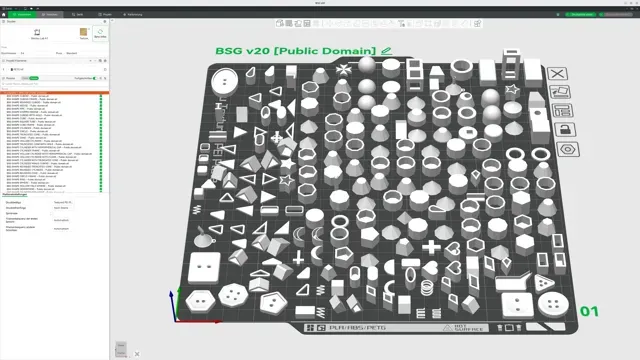Remove a filament with minus icon
Viewport: 640px width, 360px height.
95,60
